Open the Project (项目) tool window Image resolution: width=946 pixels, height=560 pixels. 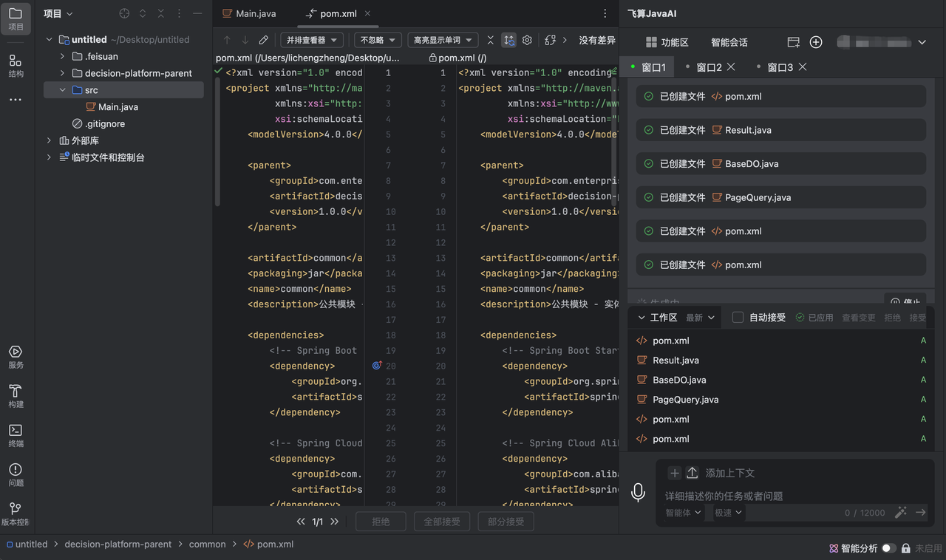click(16, 18)
